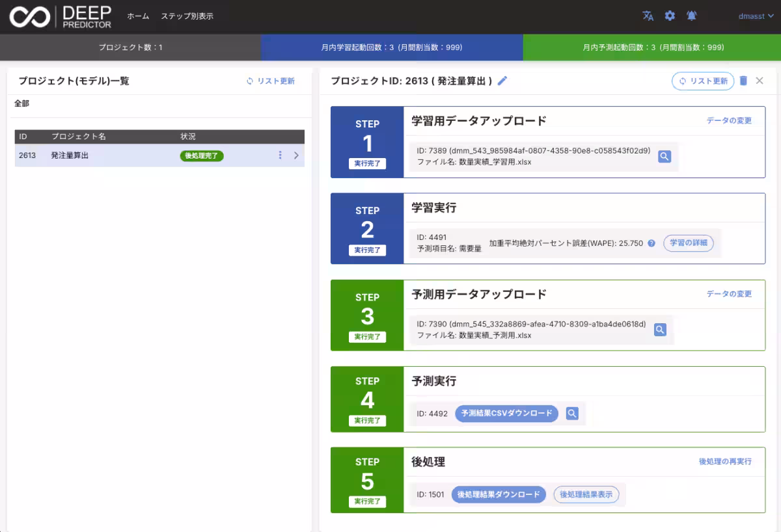This screenshot has height=532, width=781.
Task: Click 後処理結果表示 button
Action: pyautogui.click(x=586, y=495)
